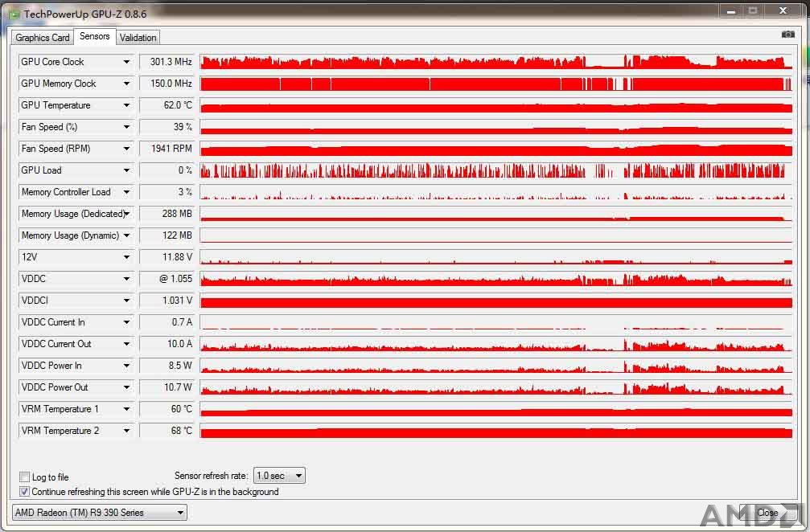
Task: Switch to the Graphics Card tab
Action: coord(43,37)
